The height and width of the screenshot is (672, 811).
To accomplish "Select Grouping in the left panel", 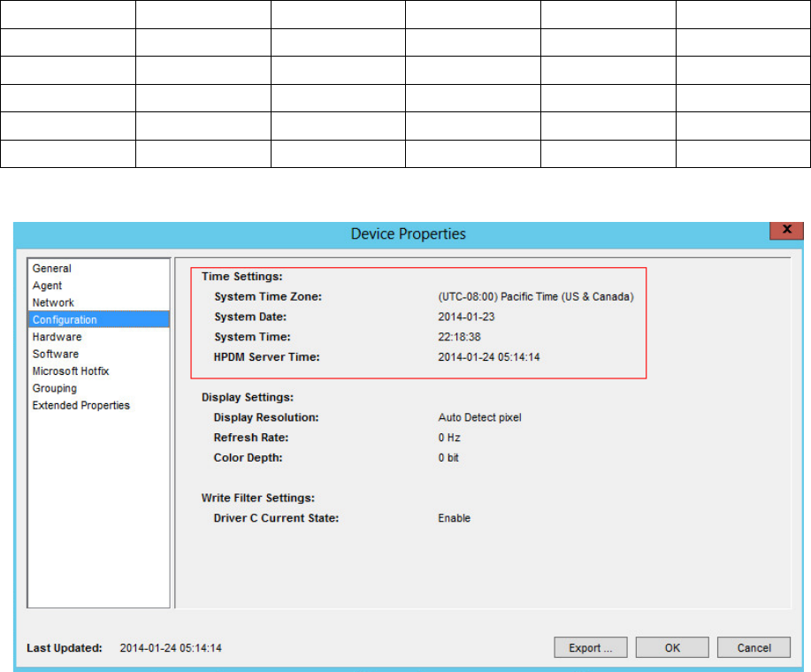I will 55,388.
